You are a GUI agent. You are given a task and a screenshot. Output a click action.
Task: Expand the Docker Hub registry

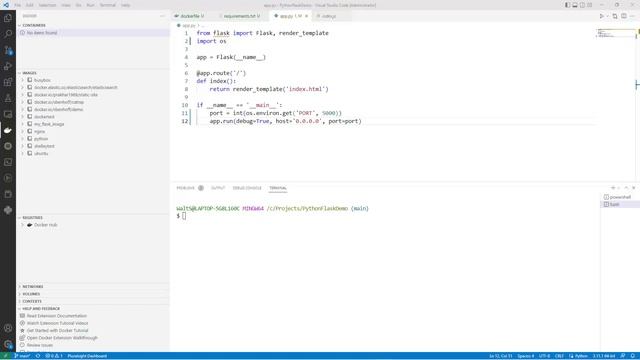point(22,225)
